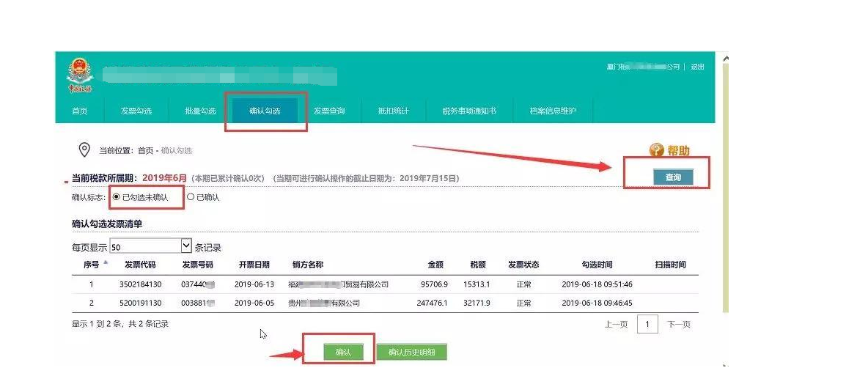Open the 发票查询 tab
The width and height of the screenshot is (868, 376).
click(x=329, y=111)
